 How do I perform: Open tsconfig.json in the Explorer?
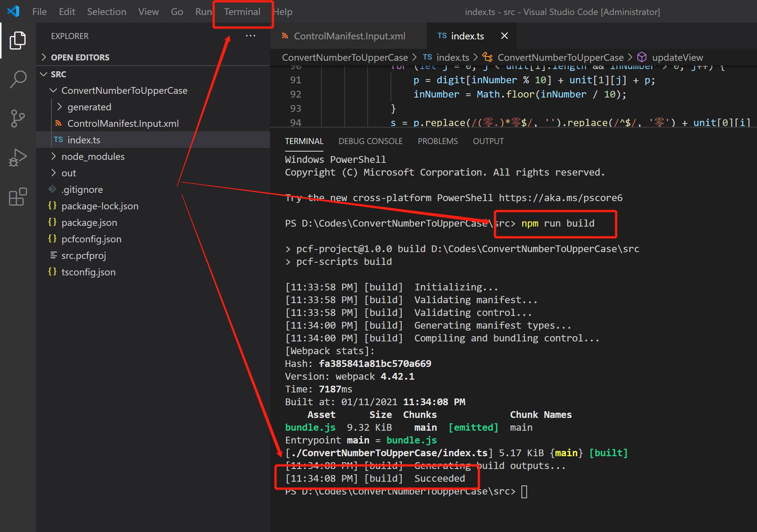click(153, 272)
